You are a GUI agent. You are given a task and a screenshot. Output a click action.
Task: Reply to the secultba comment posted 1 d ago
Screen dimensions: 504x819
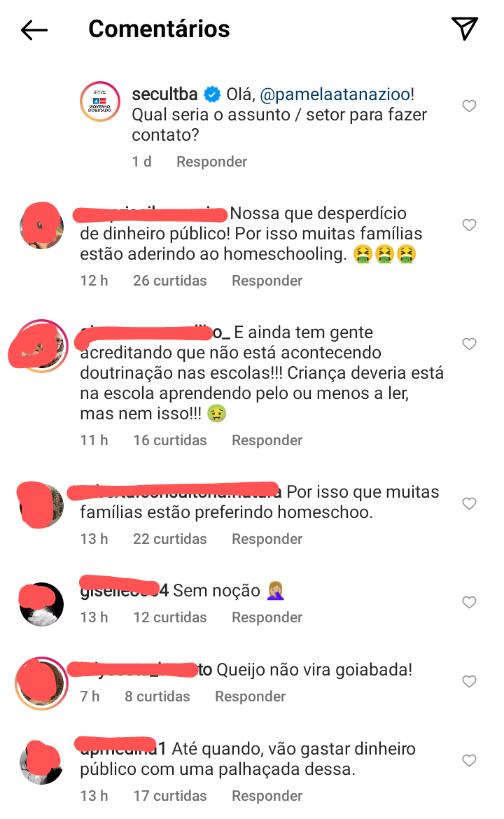[x=211, y=162]
